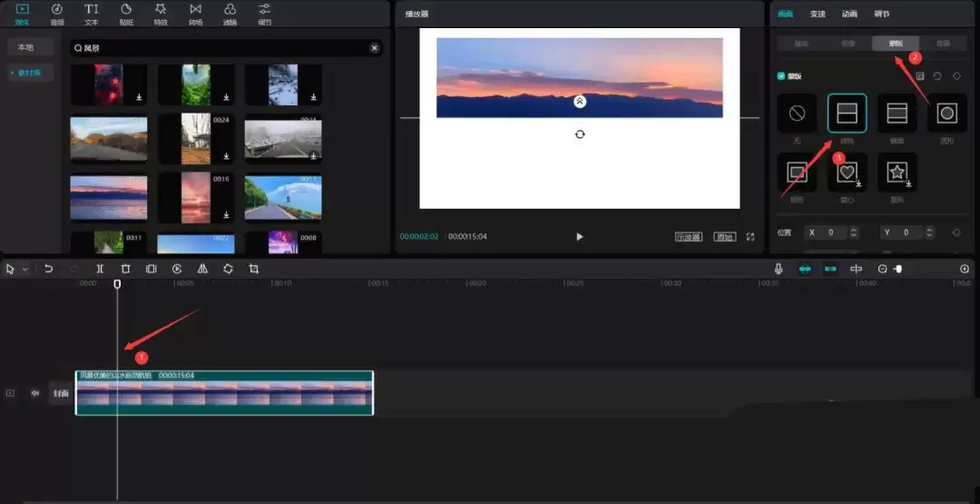Click the 封面 (cover) button
Viewport: 980px width, 504px height.
click(x=61, y=393)
